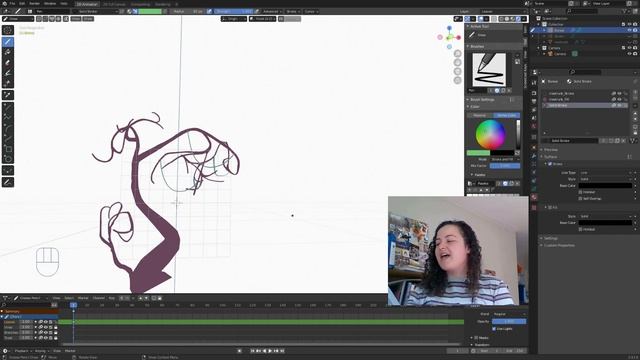Open the Line Type dropdown
This screenshot has width=640, height=360.
pyautogui.click(x=606, y=173)
